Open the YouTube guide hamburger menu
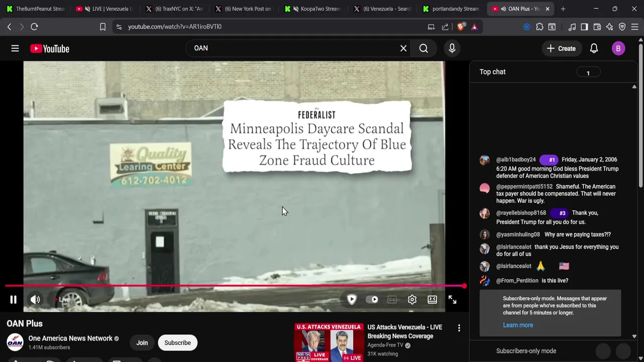 coord(15,48)
